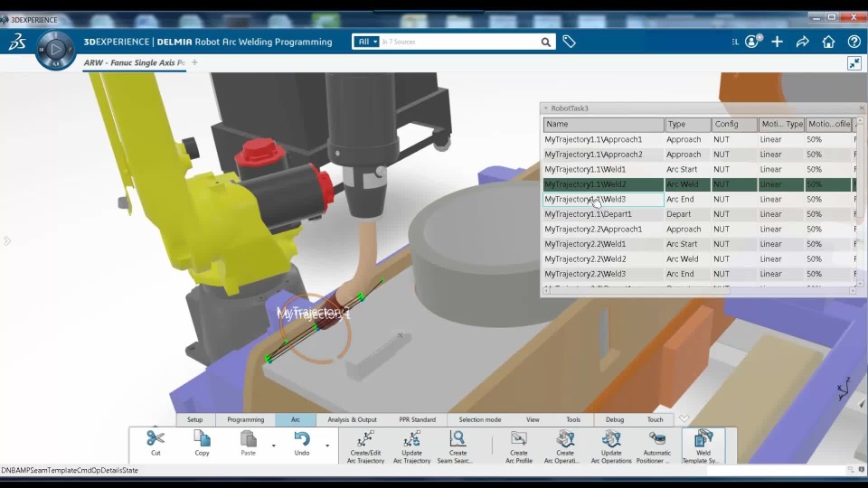Viewport: 868px width, 488px height.
Task: Open Create Arc Profile tool
Action: click(519, 446)
